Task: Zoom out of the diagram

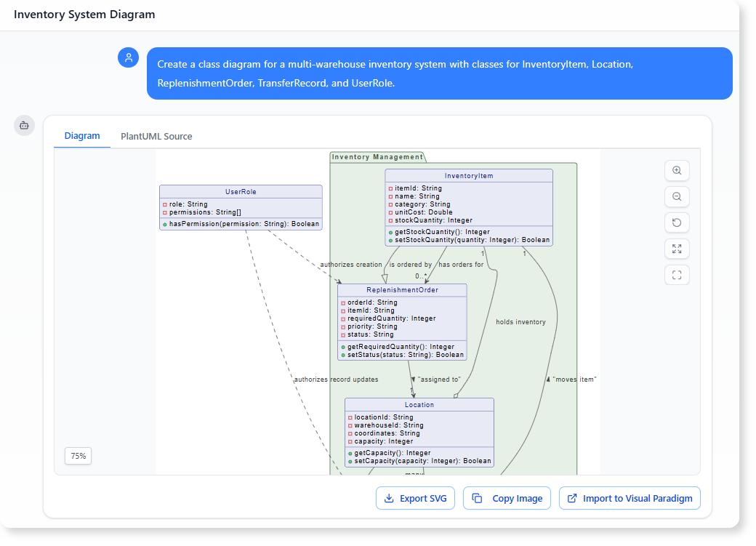Action: 677,196
